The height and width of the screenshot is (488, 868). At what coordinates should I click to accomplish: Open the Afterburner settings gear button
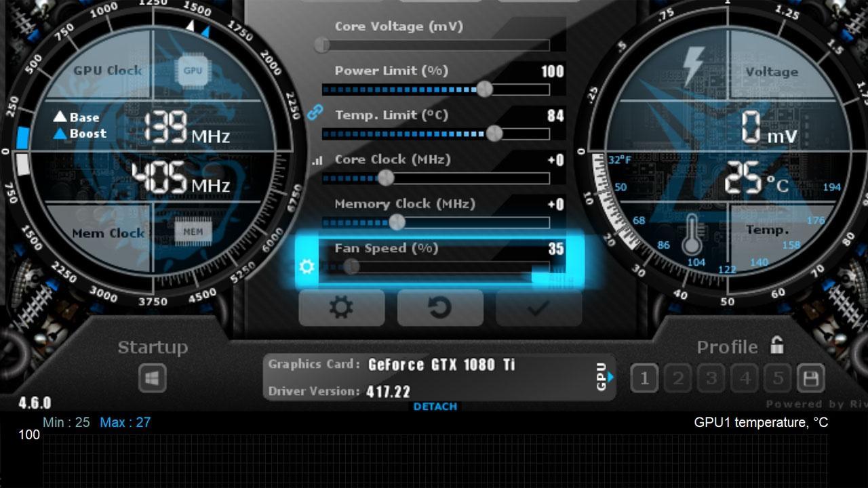point(341,308)
